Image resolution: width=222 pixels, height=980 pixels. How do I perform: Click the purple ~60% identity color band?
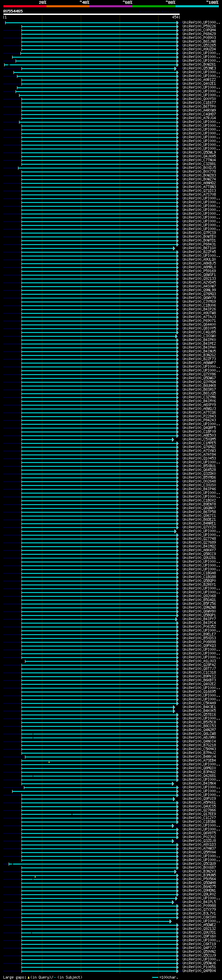click(111, 6)
